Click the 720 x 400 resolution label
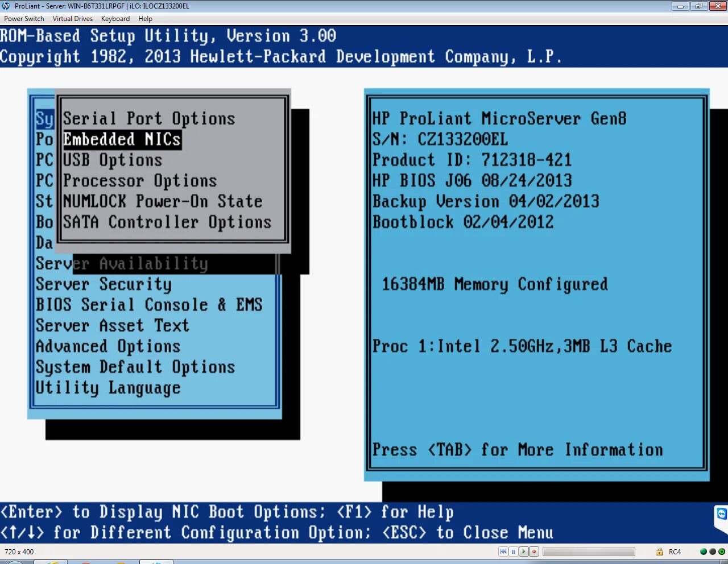The image size is (728, 564). click(19, 551)
